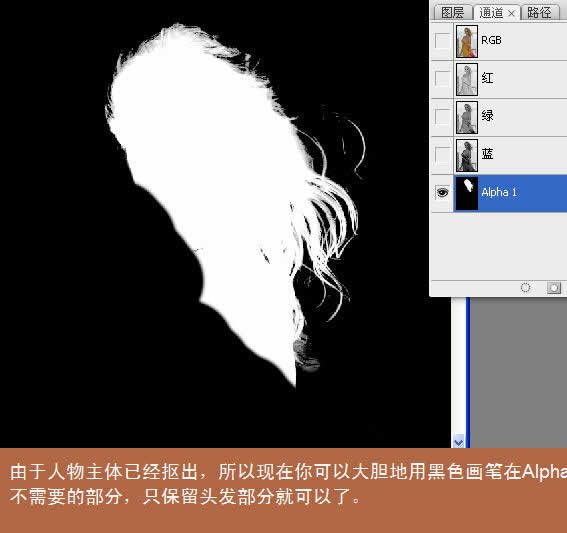Toggle visibility of the 蓝 channel

[442, 155]
